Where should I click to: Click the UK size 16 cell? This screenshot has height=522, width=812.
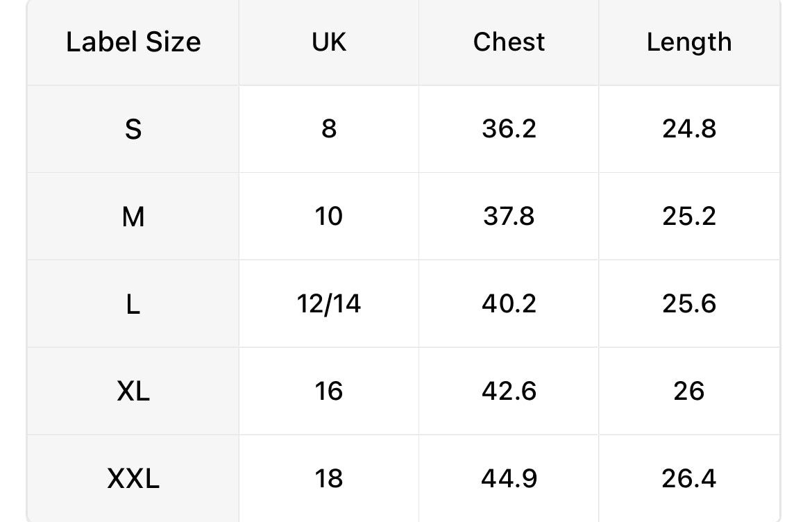[x=329, y=391]
